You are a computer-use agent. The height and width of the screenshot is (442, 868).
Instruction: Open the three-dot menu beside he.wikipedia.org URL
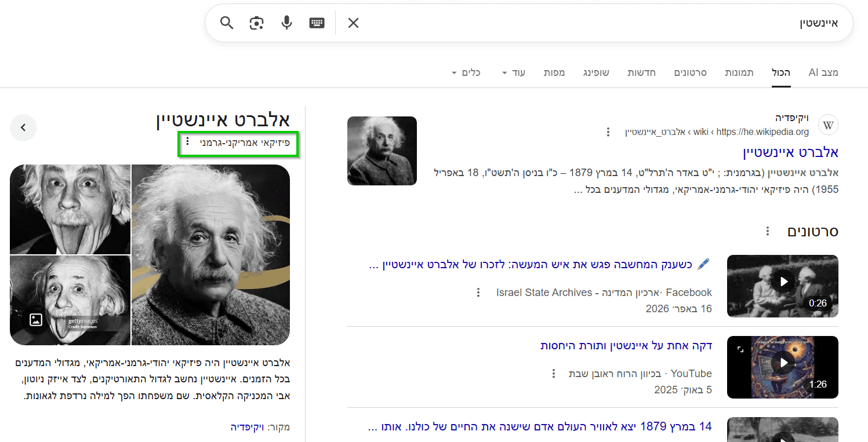(608, 132)
